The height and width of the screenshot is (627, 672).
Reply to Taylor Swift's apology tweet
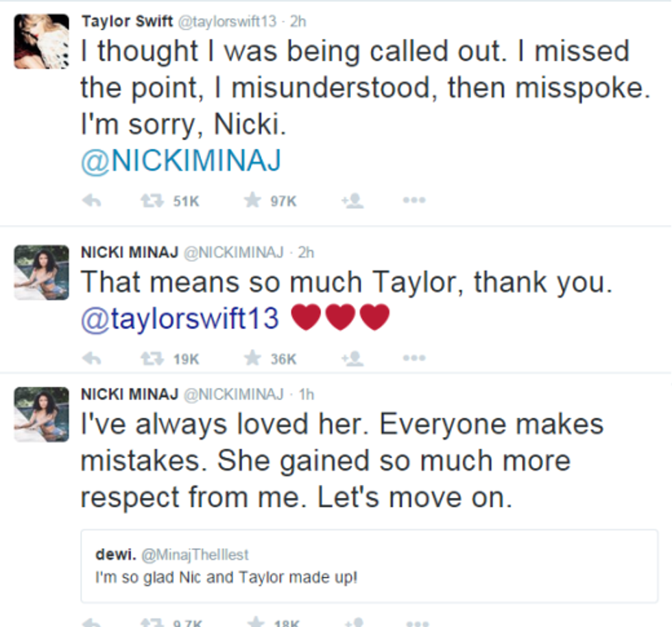click(x=92, y=201)
